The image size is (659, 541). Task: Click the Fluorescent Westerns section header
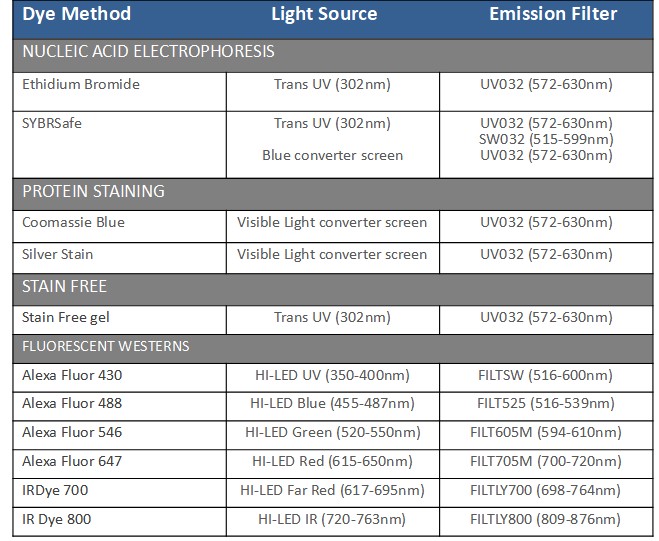(x=106, y=347)
